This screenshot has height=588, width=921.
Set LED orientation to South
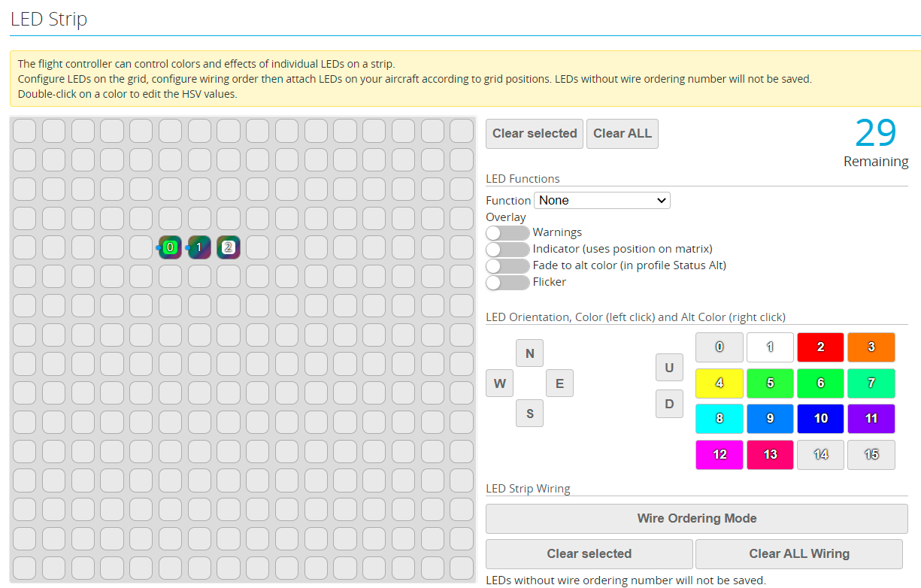click(529, 414)
